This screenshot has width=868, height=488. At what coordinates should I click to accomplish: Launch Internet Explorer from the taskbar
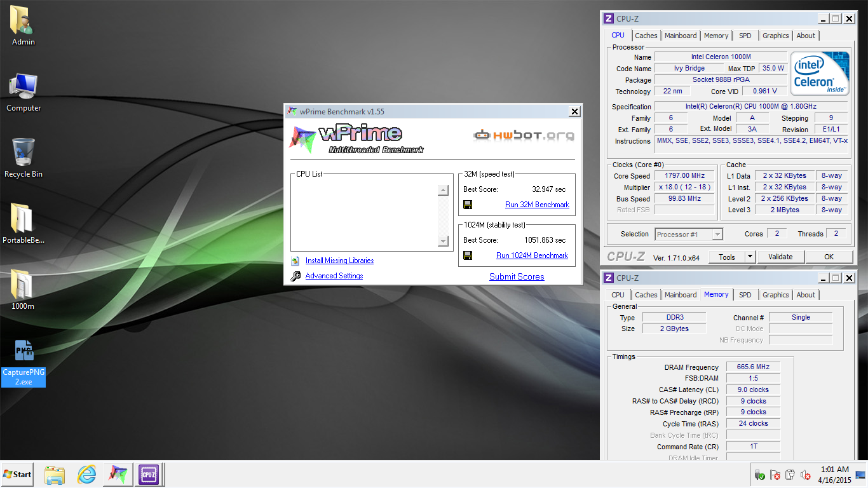(86, 475)
